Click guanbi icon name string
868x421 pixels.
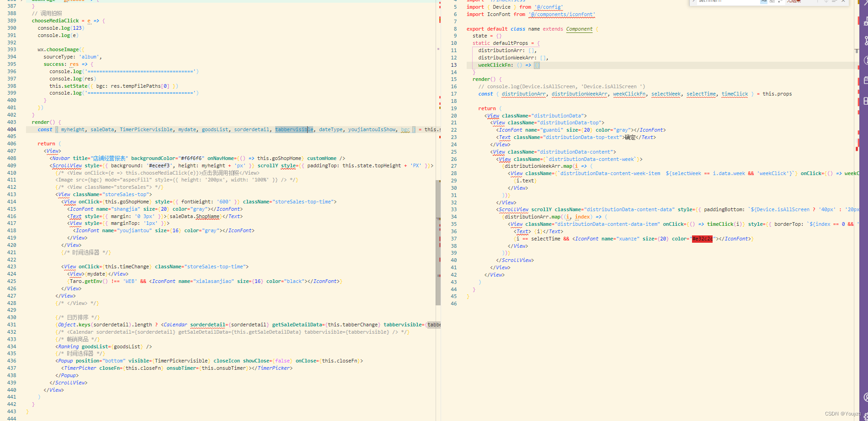pyautogui.click(x=552, y=130)
